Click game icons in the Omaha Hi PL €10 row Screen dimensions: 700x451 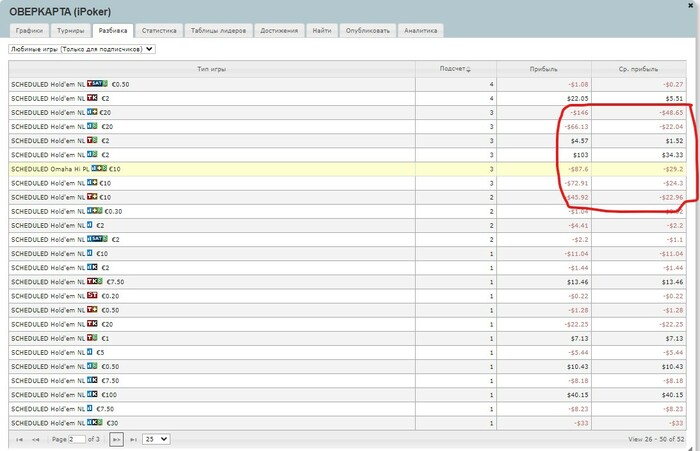[99, 169]
